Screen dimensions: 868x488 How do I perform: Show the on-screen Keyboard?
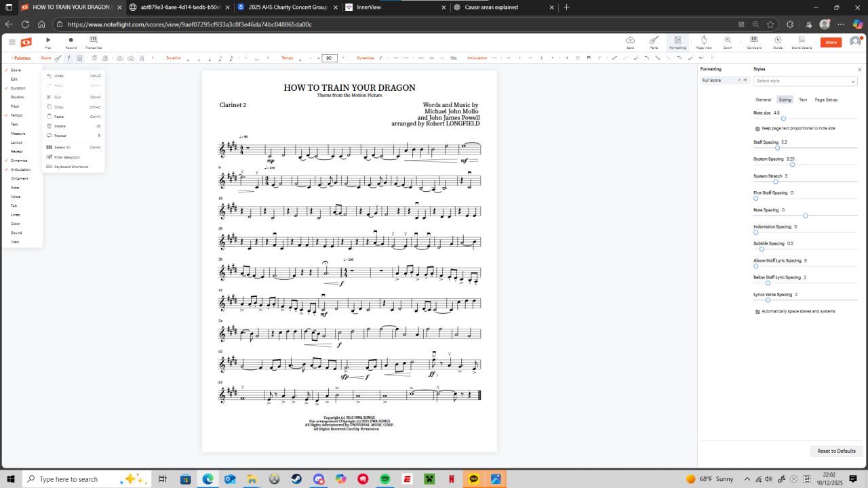(x=754, y=42)
